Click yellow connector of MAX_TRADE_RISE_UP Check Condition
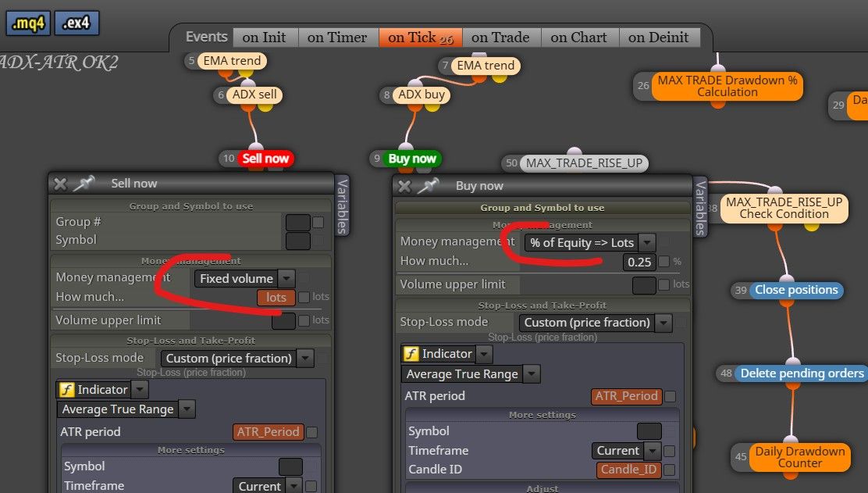This screenshot has width=868, height=493. point(812,226)
